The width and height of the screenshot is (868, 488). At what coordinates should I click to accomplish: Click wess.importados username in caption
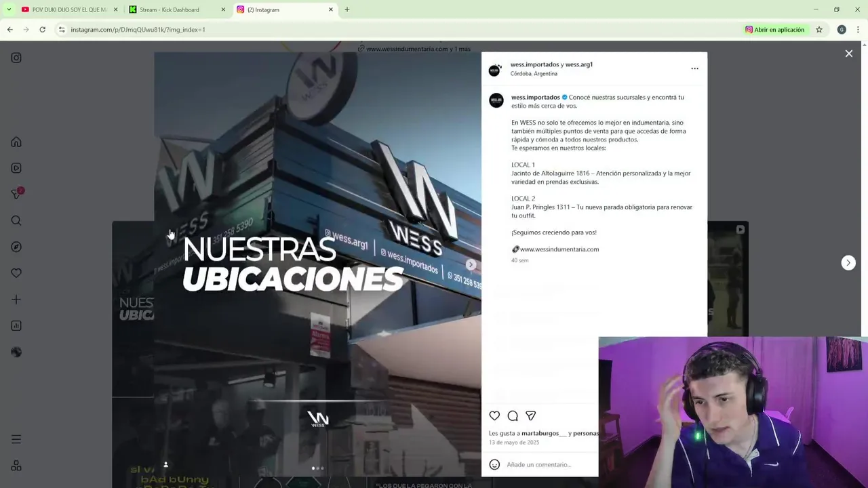pyautogui.click(x=536, y=98)
